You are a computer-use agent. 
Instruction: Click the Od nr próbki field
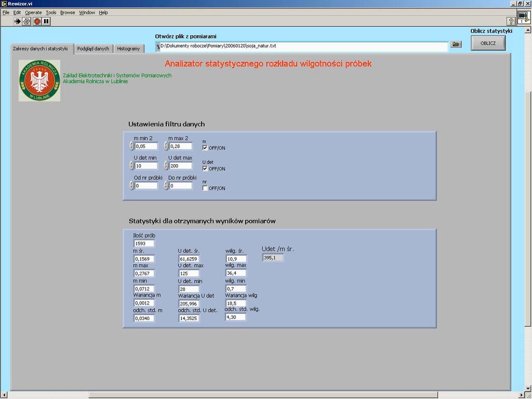[146, 186]
